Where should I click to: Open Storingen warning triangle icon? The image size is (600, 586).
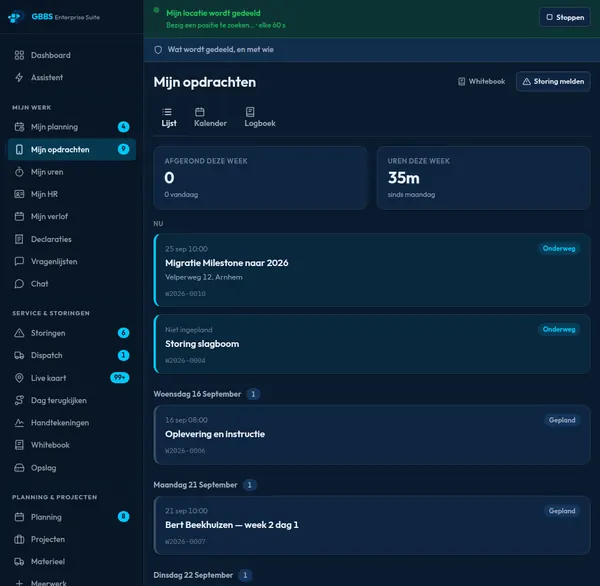coord(19,333)
